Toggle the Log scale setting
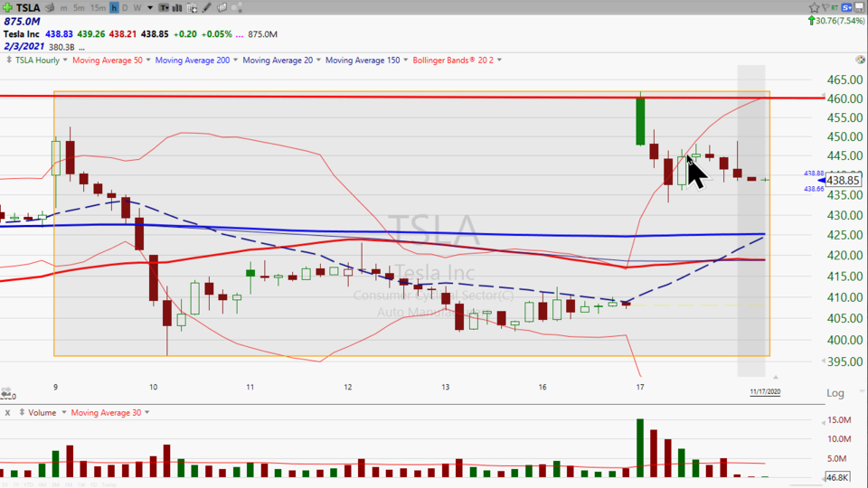The image size is (868, 488). pos(835,393)
